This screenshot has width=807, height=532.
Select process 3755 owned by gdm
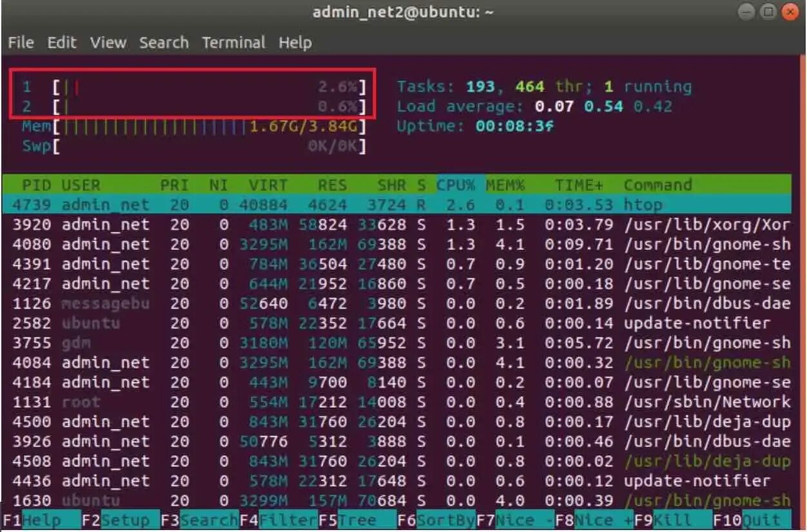click(x=396, y=343)
